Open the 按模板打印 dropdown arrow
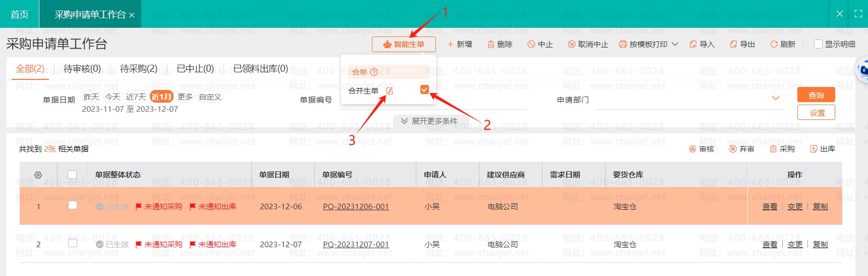This screenshot has height=276, width=868. (x=675, y=44)
